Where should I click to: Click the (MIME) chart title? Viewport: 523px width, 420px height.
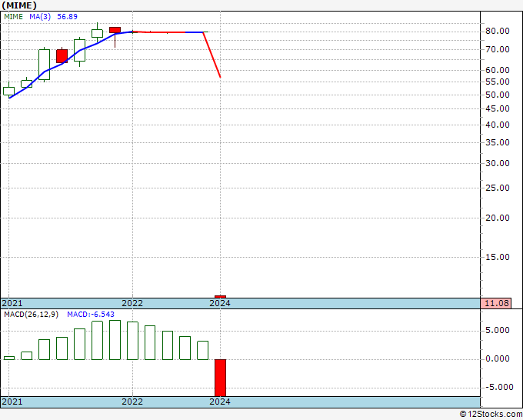click(x=19, y=5)
